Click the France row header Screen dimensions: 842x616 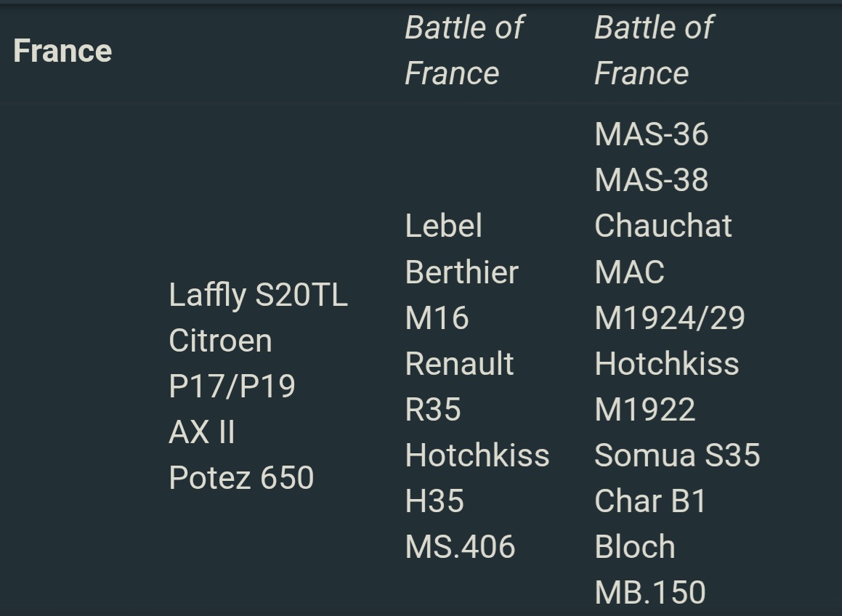pos(62,51)
